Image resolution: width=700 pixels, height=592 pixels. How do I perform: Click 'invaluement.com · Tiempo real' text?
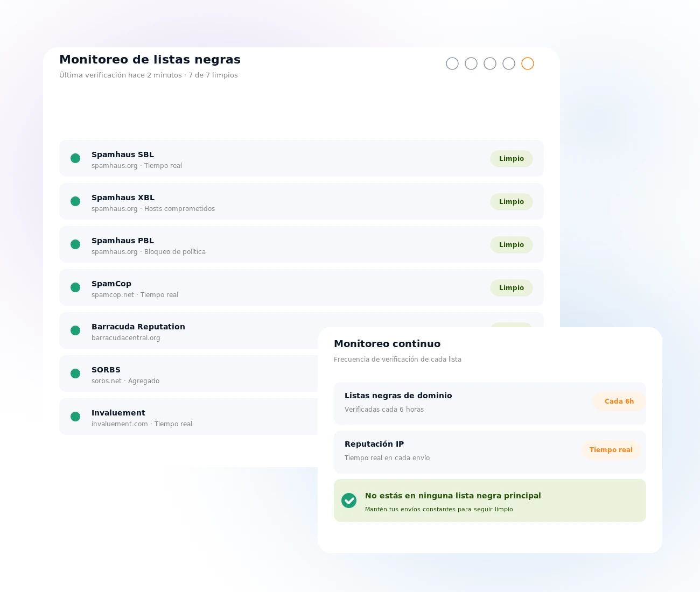(x=142, y=424)
